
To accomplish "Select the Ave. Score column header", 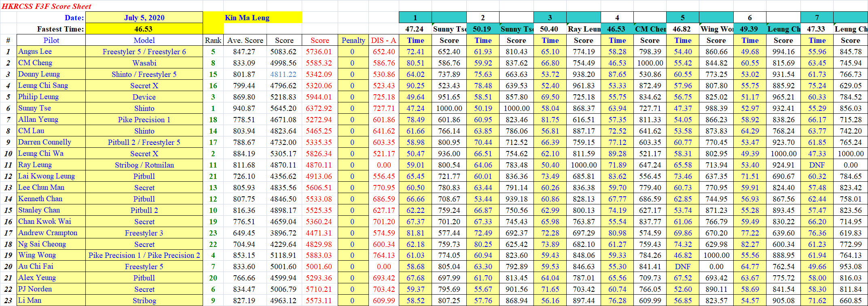I will [x=245, y=40].
